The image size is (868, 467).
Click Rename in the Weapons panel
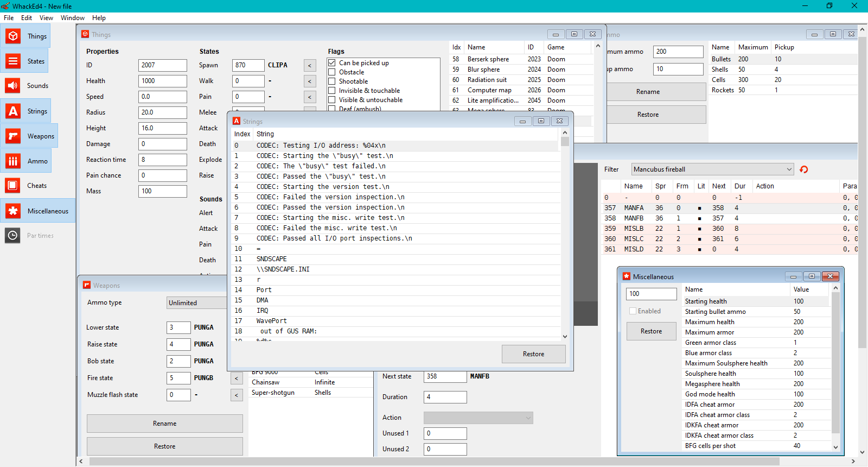164,424
